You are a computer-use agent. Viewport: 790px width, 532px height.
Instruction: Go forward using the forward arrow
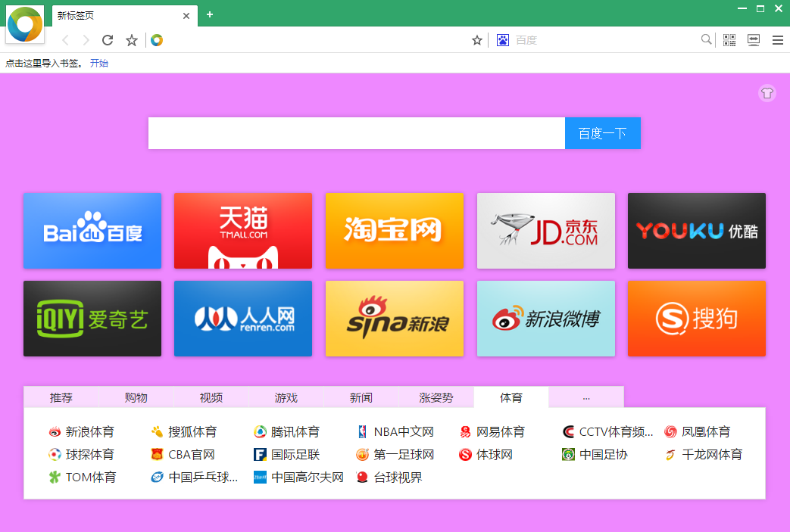coord(86,40)
